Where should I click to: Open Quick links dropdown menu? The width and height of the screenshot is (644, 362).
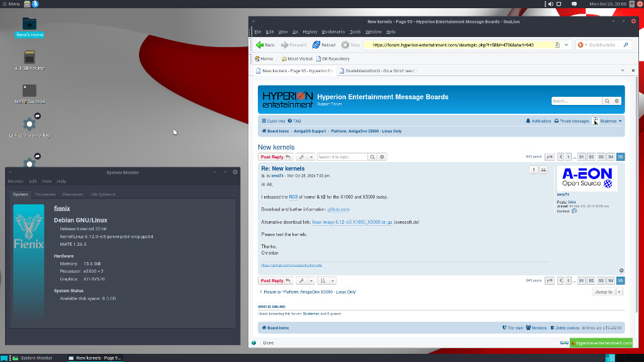[274, 121]
